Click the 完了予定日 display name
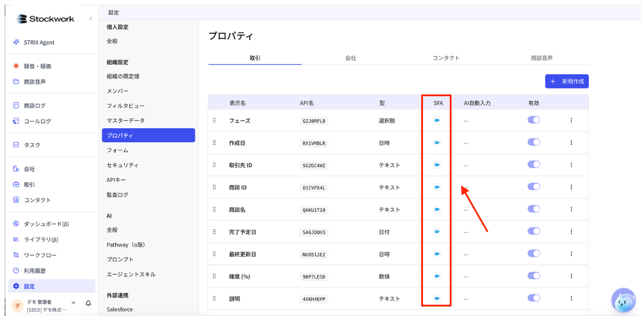This screenshot has height=316, width=644. pyautogui.click(x=242, y=232)
